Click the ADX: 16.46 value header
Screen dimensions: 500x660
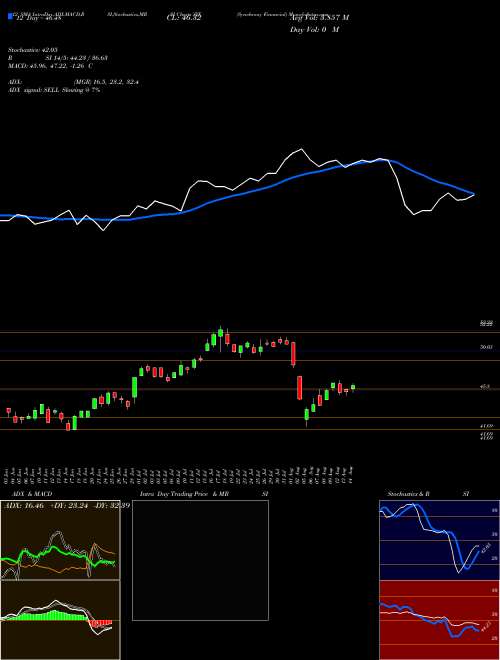22,506
